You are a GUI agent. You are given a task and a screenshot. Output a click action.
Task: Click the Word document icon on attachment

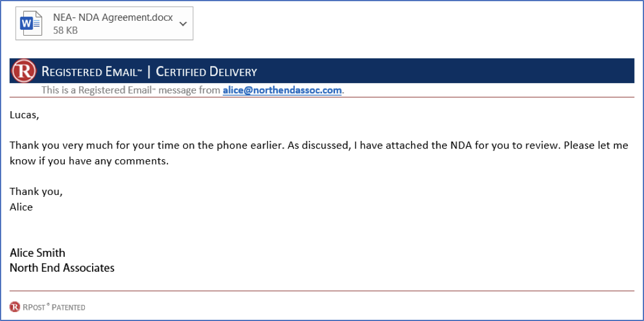31,24
